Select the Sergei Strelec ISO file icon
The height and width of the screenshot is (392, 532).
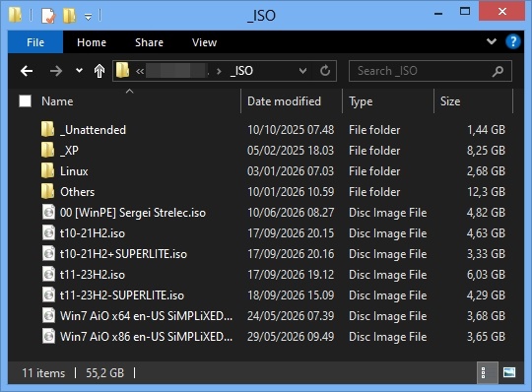point(49,212)
